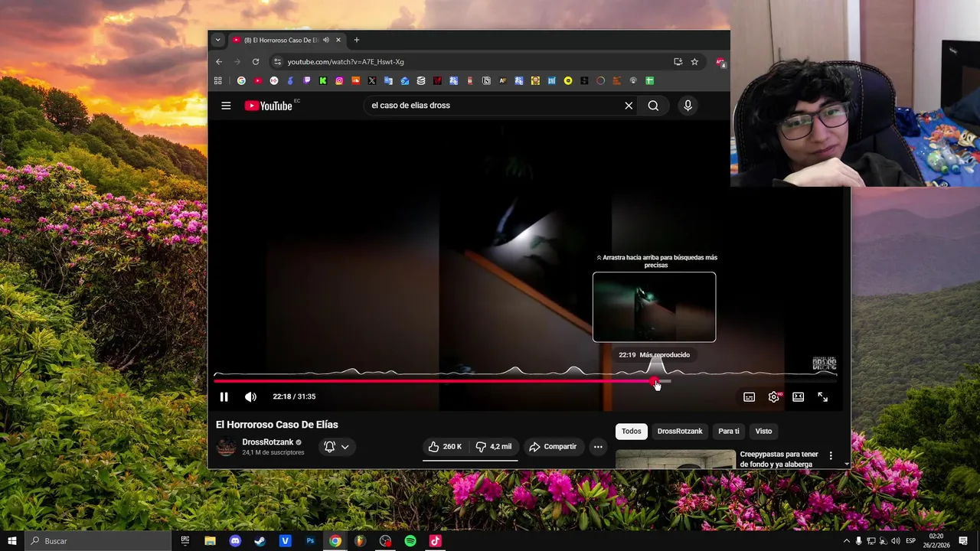Switch to theater mode view
The image size is (980, 551).
tap(798, 396)
